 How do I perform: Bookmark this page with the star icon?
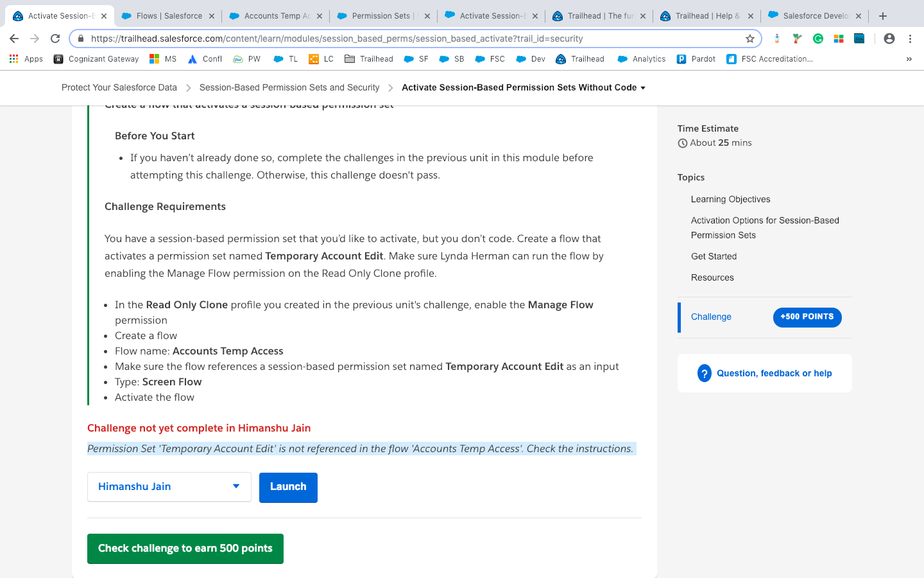click(749, 39)
